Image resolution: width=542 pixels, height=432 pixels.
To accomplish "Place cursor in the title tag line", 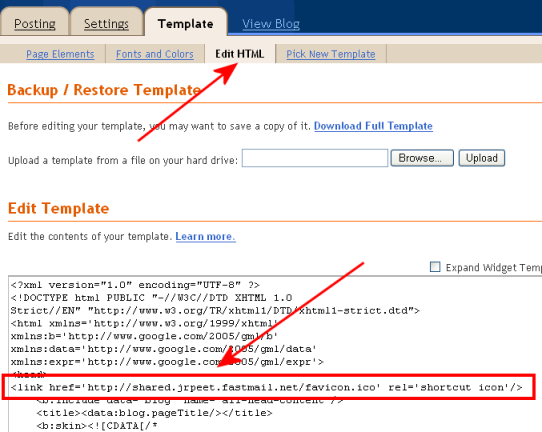I will tap(155, 413).
